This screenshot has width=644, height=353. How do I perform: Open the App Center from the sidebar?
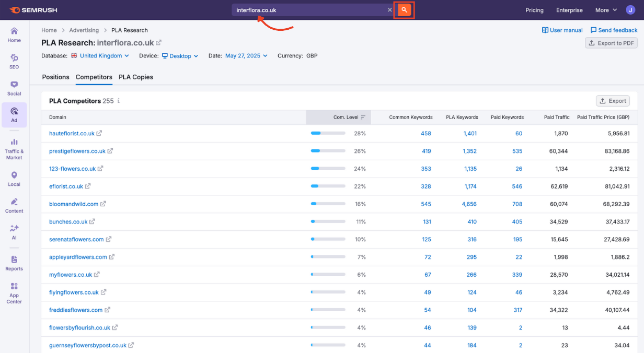pos(14,288)
